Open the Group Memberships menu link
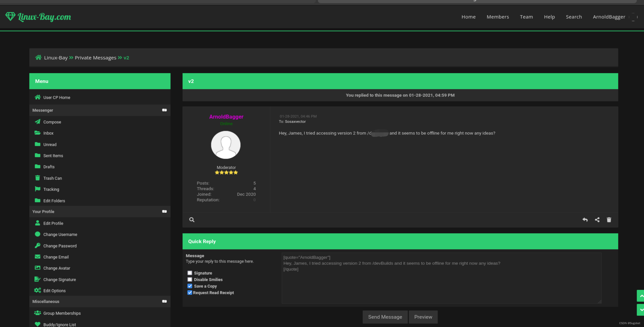This screenshot has height=327, width=644. [x=62, y=313]
